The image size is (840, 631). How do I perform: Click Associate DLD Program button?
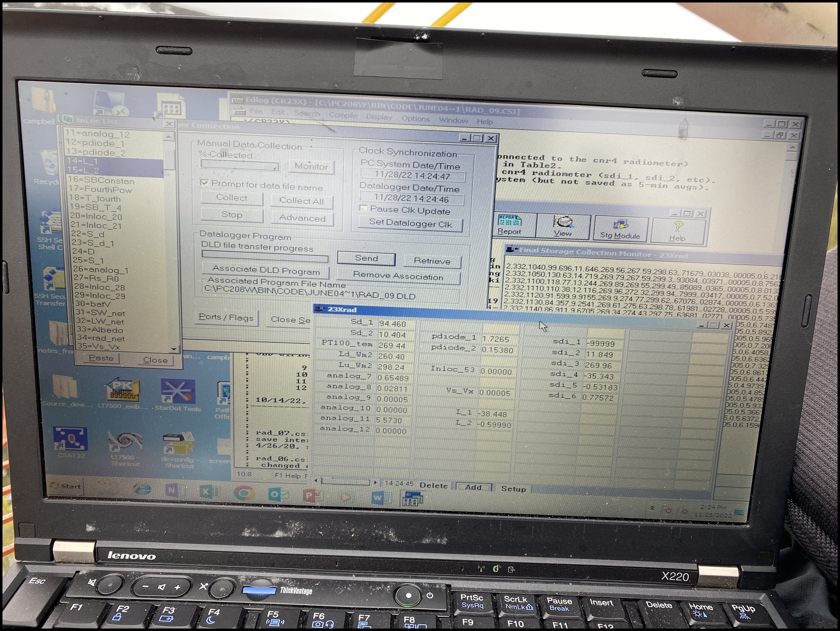(266, 270)
